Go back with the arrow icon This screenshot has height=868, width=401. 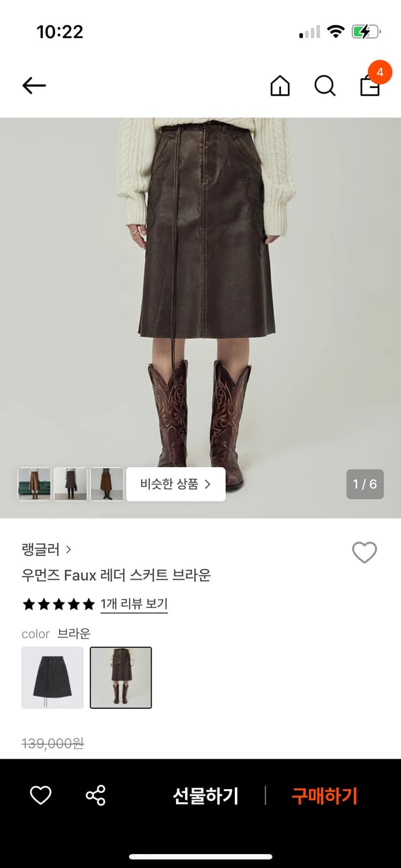coord(34,85)
